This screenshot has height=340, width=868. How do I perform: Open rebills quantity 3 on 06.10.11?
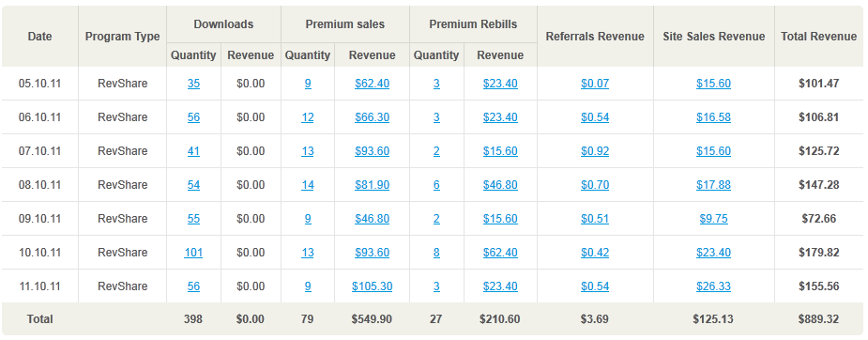(436, 117)
